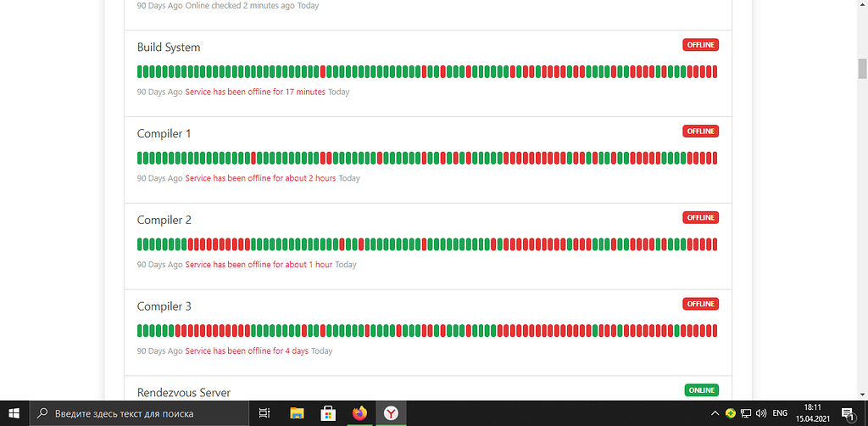
Task: Open the notification center icon
Action: (x=847, y=413)
